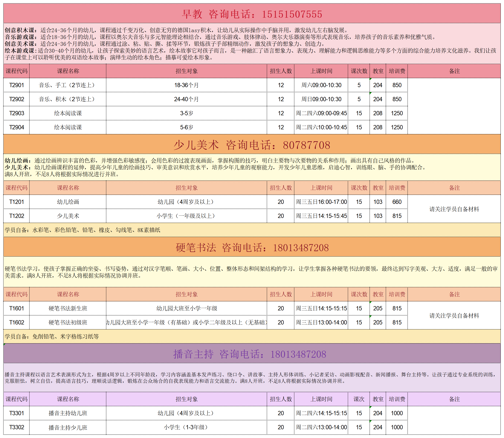The width and height of the screenshot is (504, 438).
Task: Click the 培训费 header in the 少儿美术 table
Action: tap(397, 188)
